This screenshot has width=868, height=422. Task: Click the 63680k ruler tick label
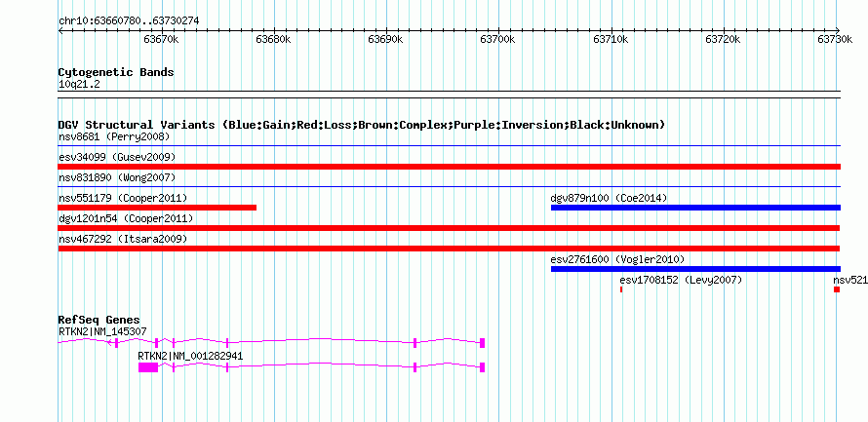273,39
